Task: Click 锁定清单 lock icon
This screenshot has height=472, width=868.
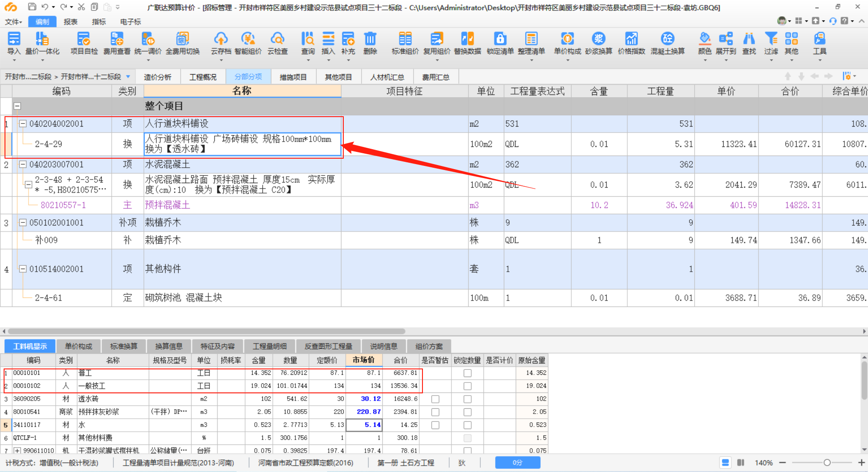Action: (x=500, y=43)
